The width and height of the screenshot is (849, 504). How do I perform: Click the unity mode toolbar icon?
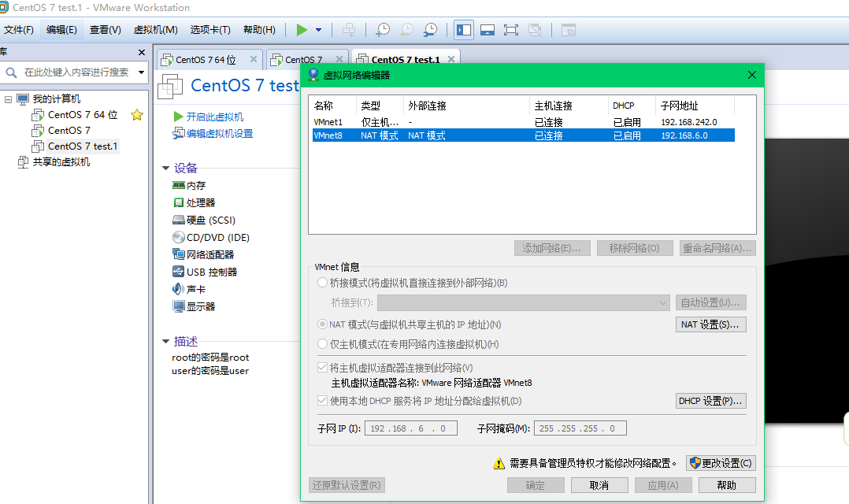[535, 30]
